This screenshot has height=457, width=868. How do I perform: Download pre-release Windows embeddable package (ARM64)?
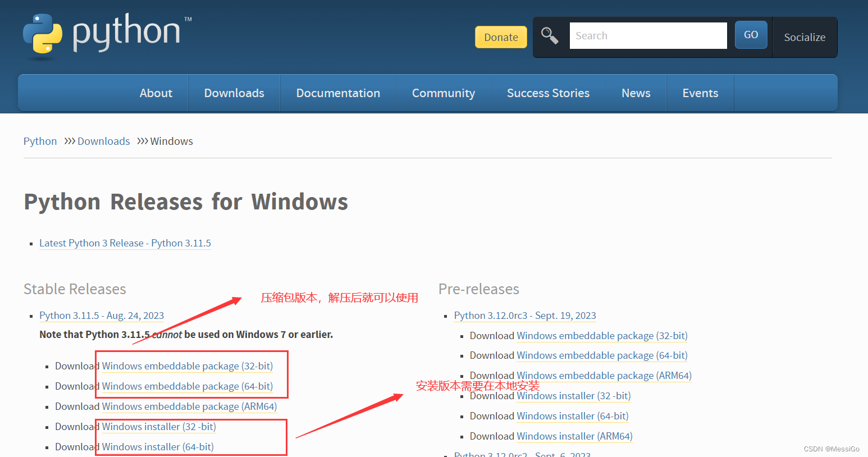coord(604,376)
